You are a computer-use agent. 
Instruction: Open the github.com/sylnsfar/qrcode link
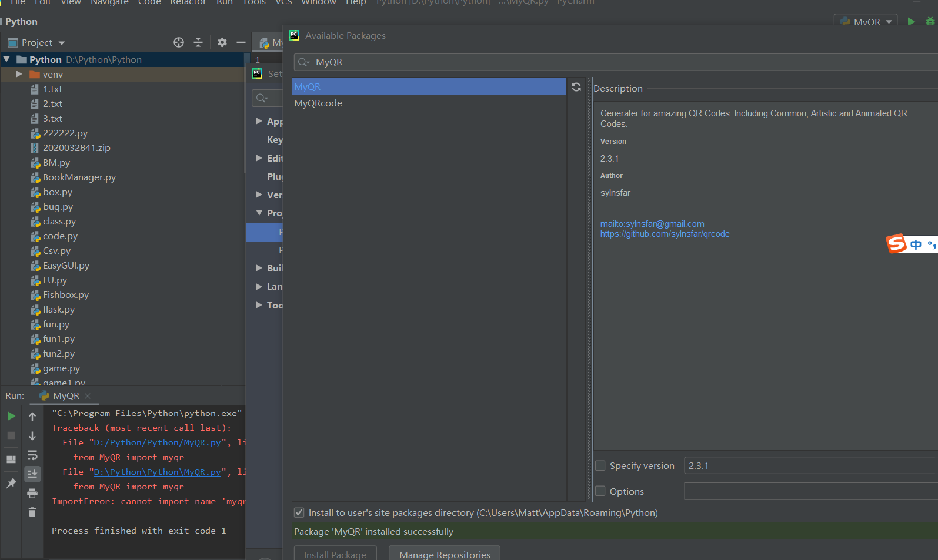pyautogui.click(x=665, y=234)
